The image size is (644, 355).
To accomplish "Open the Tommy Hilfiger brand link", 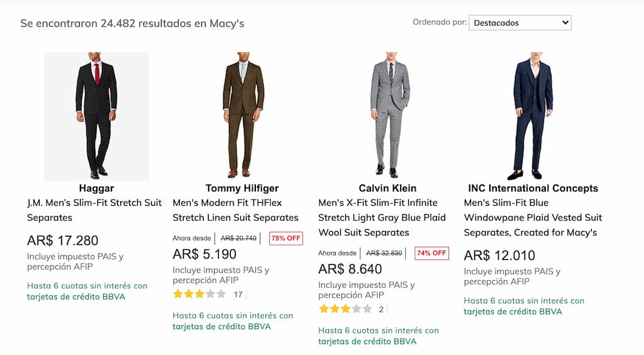I will tap(242, 188).
